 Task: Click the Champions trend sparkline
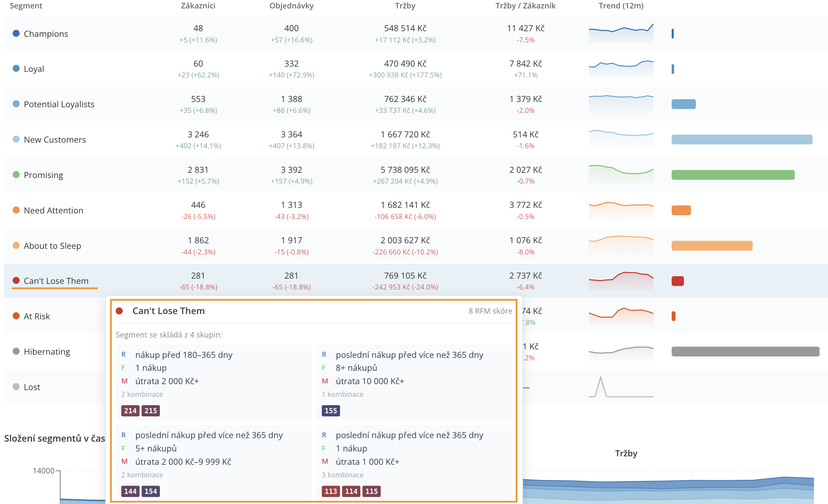[x=621, y=33]
